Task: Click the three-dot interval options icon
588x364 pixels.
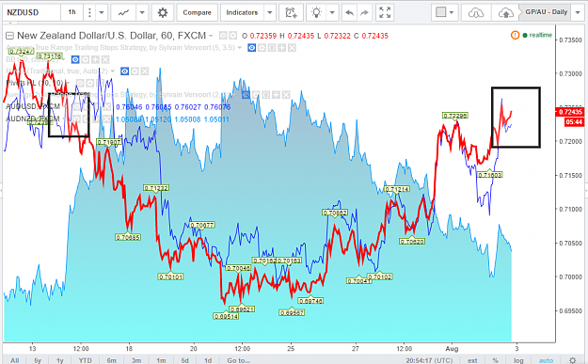Action: 89,13
